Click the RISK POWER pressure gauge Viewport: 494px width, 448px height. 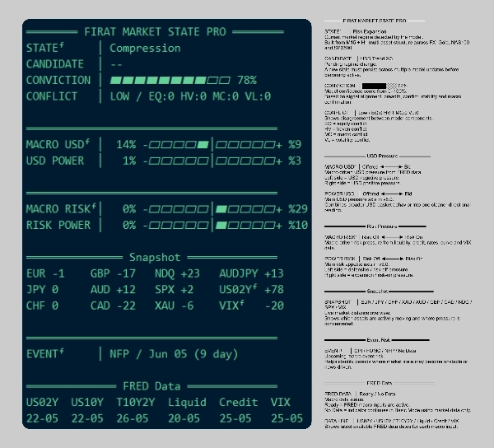point(212,225)
